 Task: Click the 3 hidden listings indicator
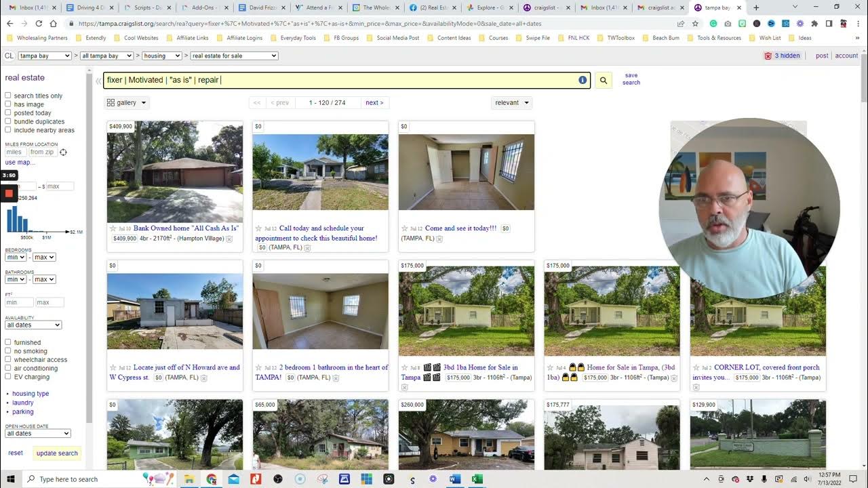click(x=782, y=56)
